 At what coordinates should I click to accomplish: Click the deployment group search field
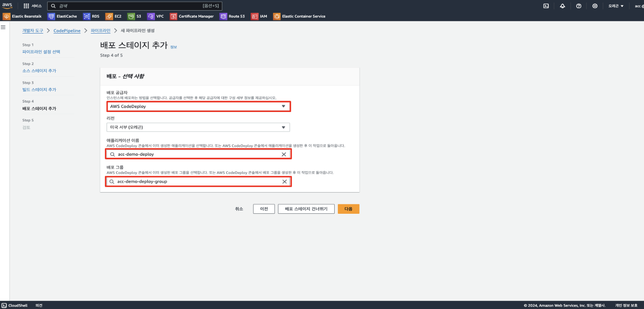pyautogui.click(x=198, y=181)
